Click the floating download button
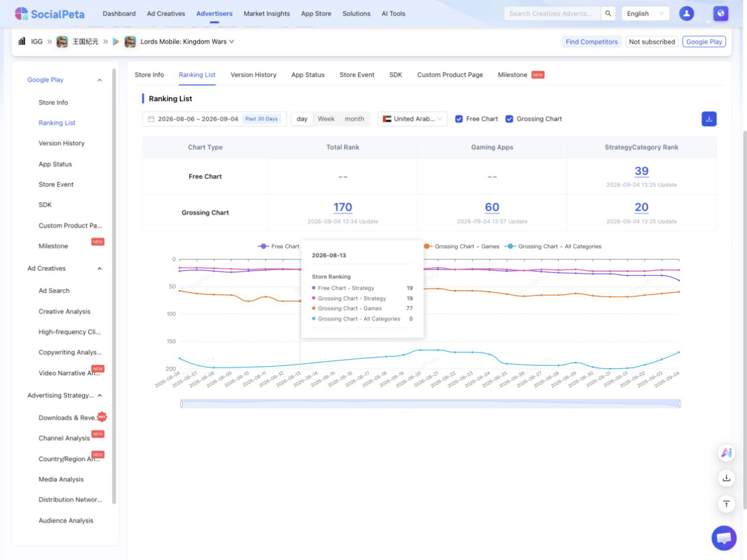This screenshot has width=747, height=560. tap(726, 478)
